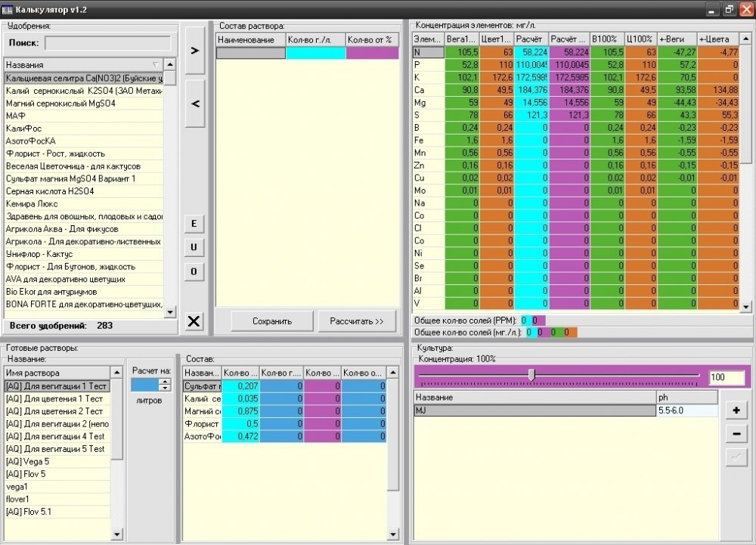The height and width of the screenshot is (545, 756).
Task: Click the concentration slider handle
Action: (x=531, y=375)
